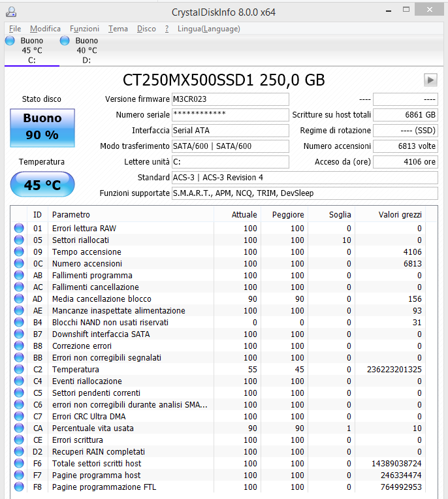Click the Attuale column header
Image resolution: width=448 pixels, height=499 pixels.
pos(237,215)
